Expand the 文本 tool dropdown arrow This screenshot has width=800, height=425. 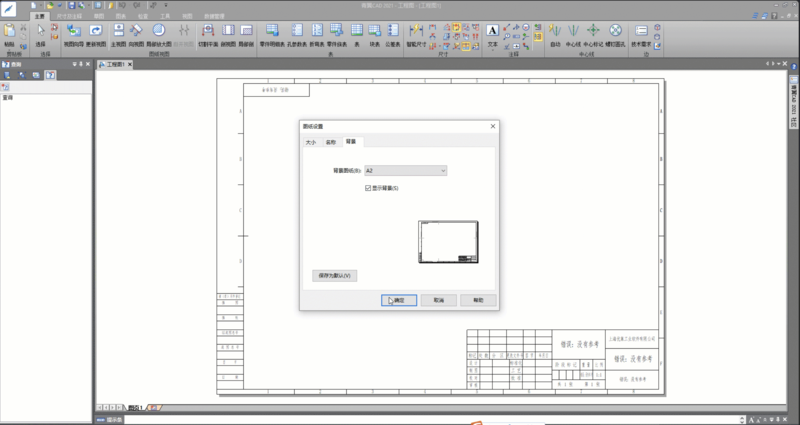[492, 51]
